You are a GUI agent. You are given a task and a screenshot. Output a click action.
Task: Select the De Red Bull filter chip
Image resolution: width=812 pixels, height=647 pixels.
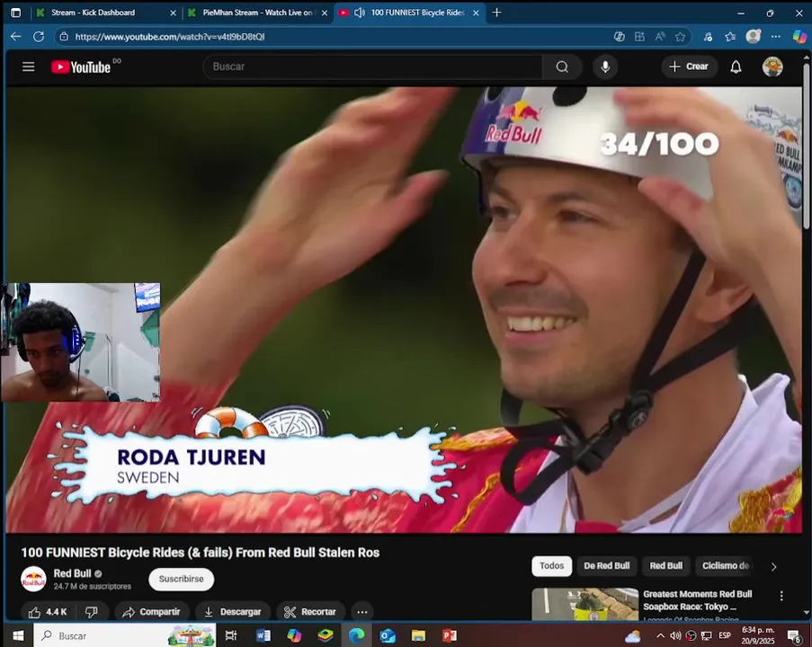607,566
